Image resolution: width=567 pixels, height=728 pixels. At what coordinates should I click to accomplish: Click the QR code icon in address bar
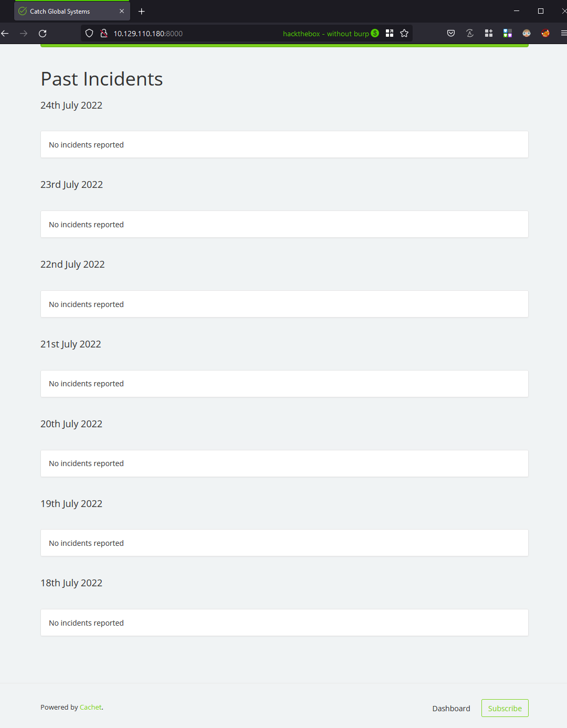coord(390,34)
